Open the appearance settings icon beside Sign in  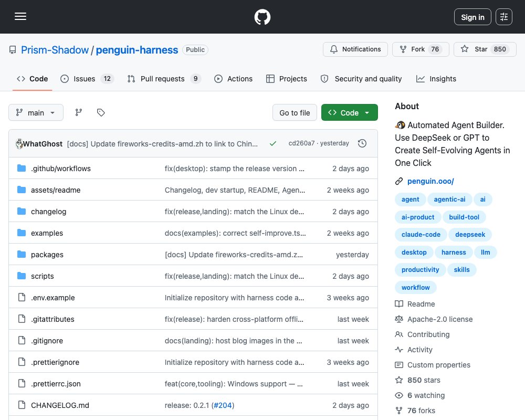[x=504, y=17]
